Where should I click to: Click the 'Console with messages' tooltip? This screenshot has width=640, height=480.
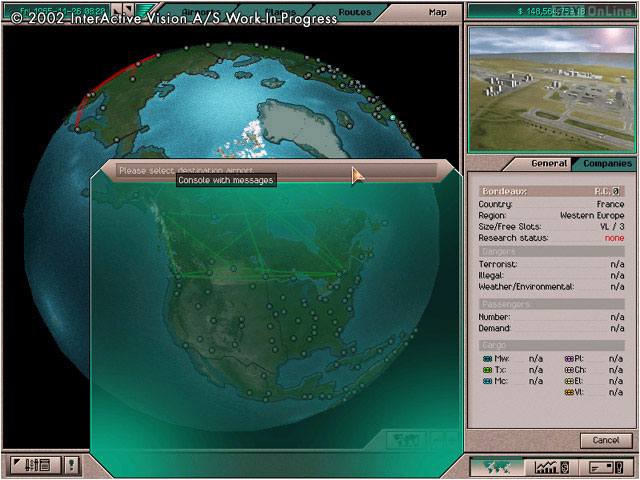click(226, 180)
